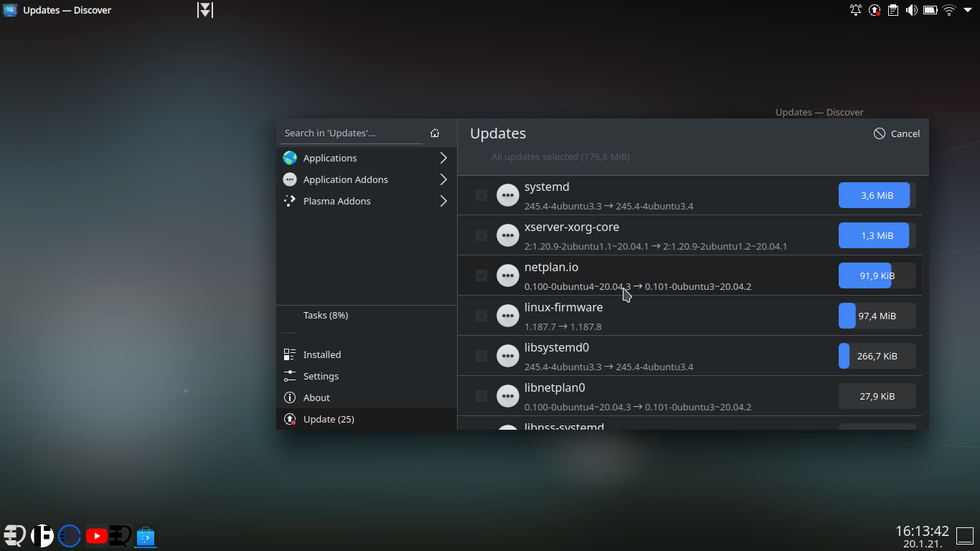Click the netplan.io package icon
The image size is (980, 551).
point(508,275)
